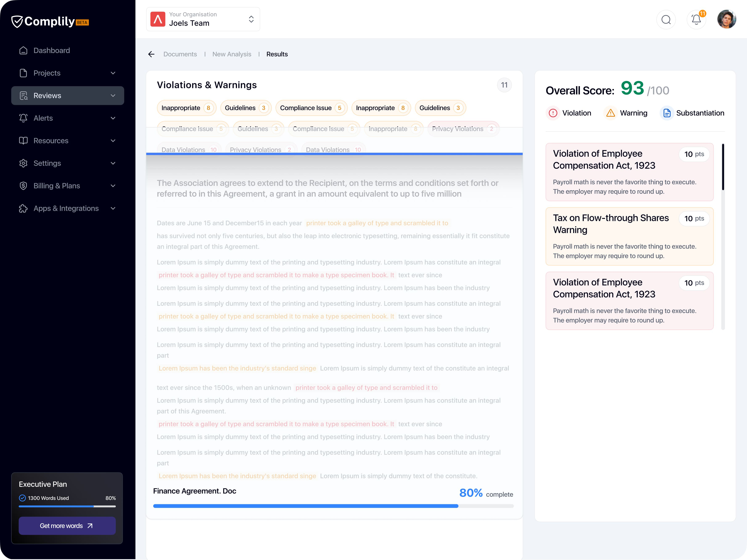This screenshot has width=747, height=560.
Task: Open Apps & Integrations menu item
Action: 67,208
